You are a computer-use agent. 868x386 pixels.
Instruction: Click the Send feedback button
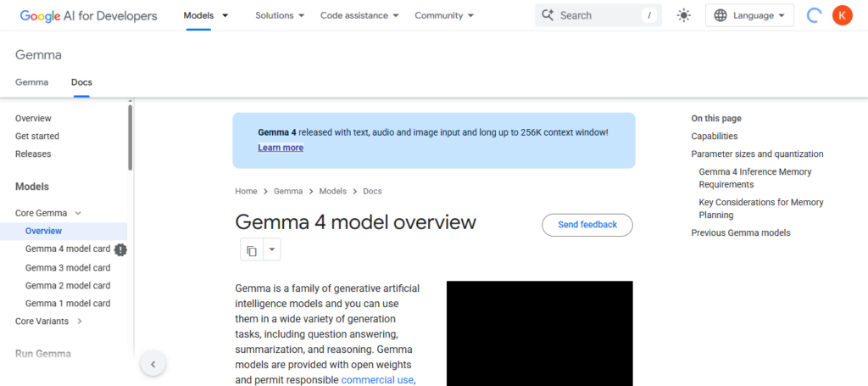(587, 225)
